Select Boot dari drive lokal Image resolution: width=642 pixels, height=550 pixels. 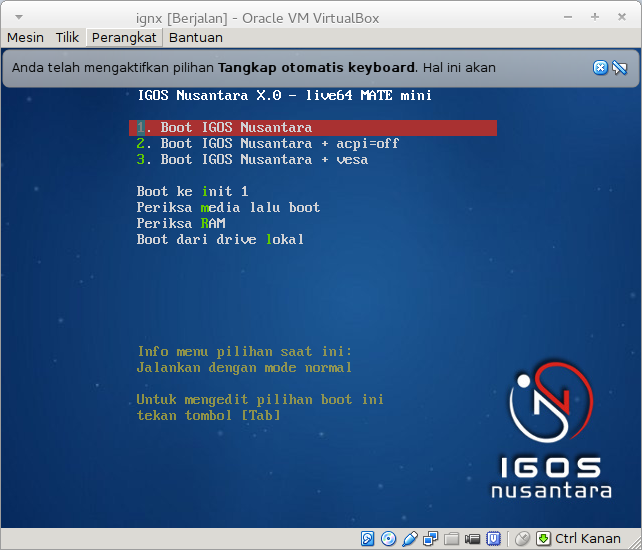(220, 240)
